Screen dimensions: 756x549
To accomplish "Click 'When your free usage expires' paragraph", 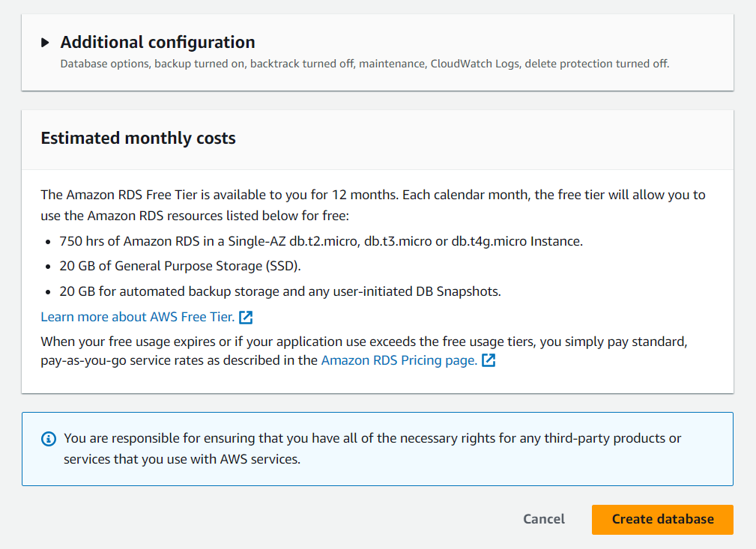I will pyautogui.click(x=364, y=351).
